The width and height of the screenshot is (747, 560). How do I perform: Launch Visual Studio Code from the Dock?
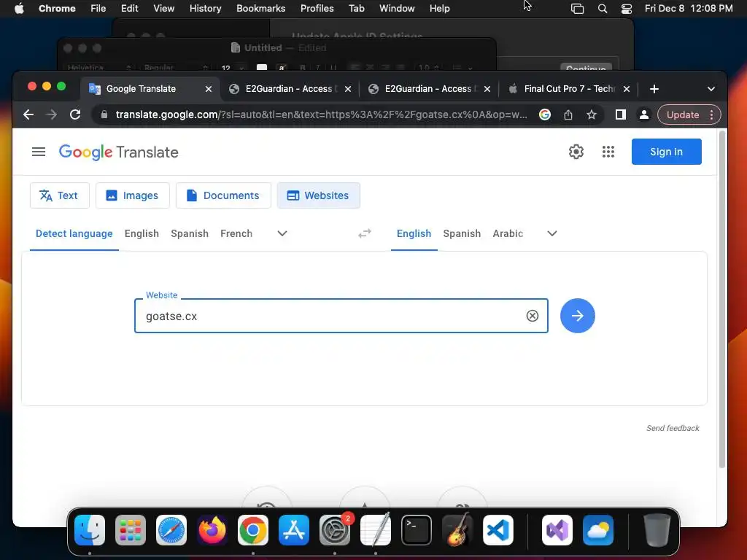click(x=498, y=530)
